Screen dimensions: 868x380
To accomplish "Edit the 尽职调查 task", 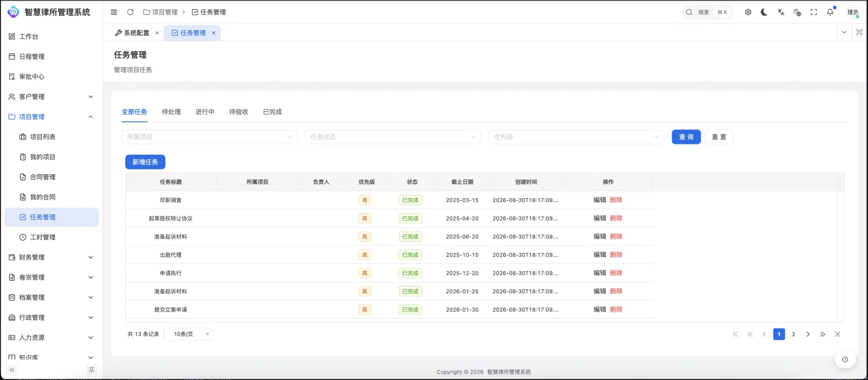I will [x=599, y=200].
